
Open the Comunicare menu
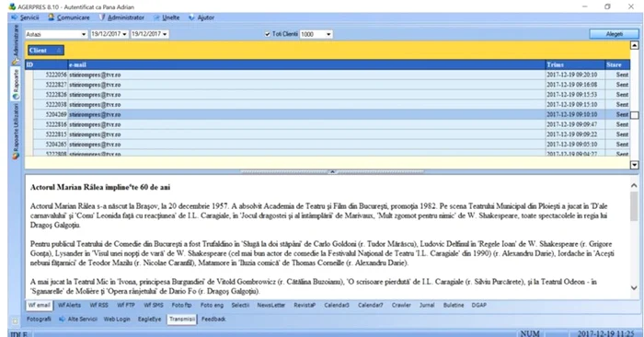(x=69, y=17)
